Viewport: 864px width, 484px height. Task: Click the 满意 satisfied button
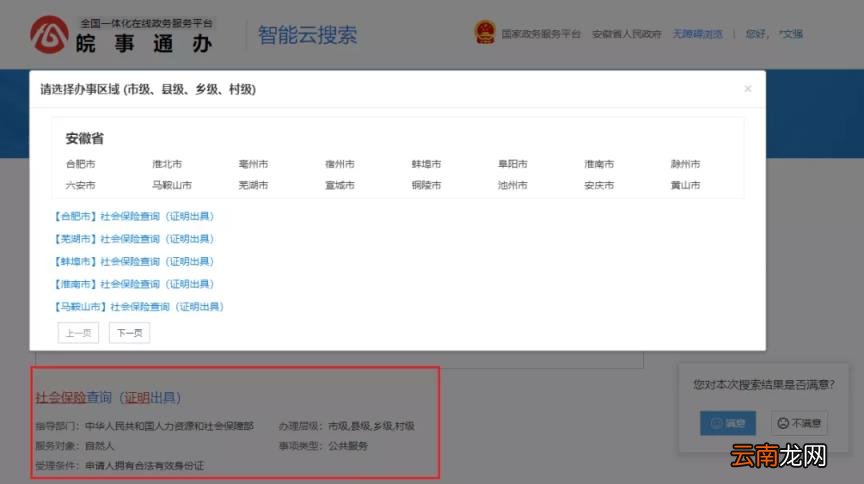point(728,423)
